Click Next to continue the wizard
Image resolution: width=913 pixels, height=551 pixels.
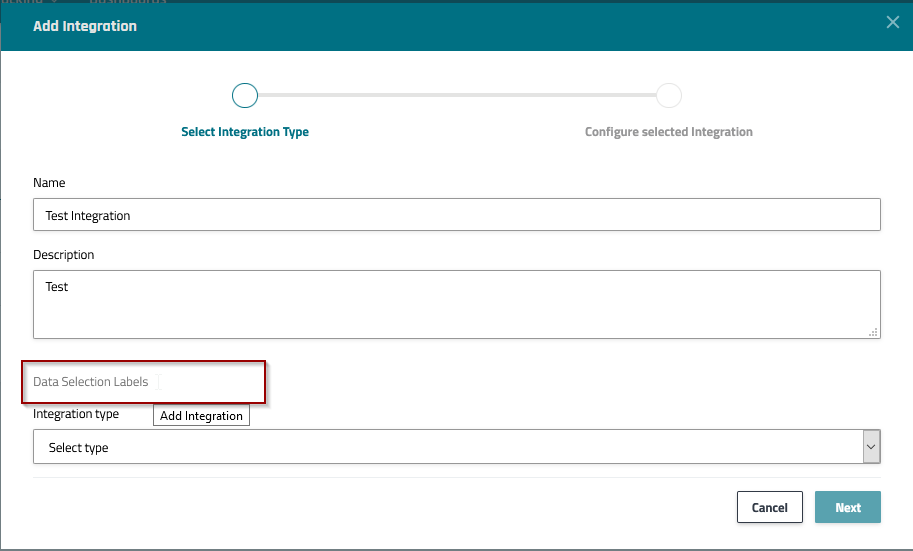coord(847,507)
